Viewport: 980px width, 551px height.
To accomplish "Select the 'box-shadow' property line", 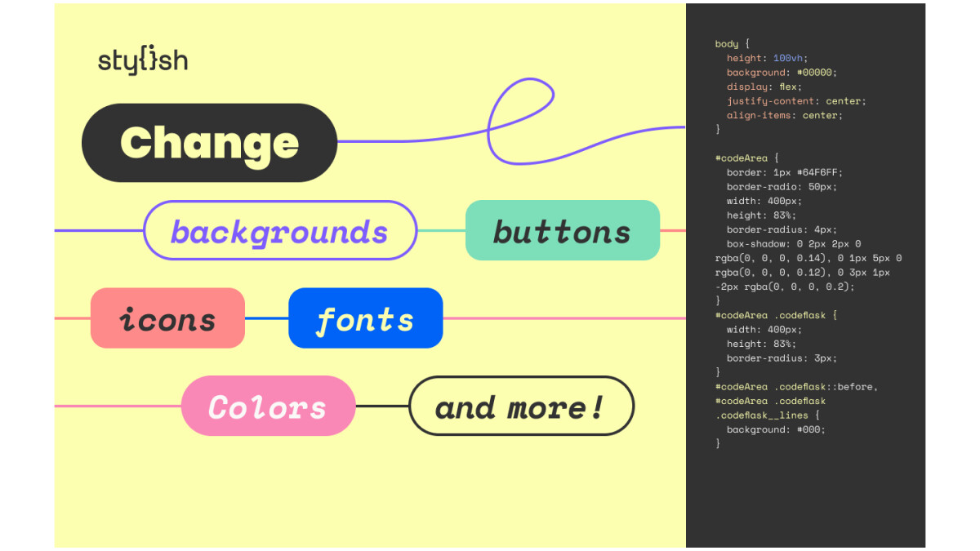I will 794,244.
